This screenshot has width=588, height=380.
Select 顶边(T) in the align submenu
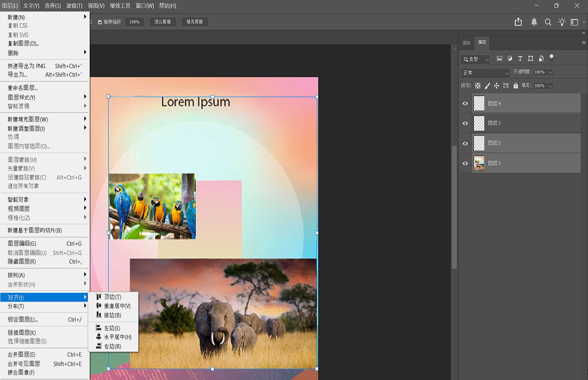click(x=112, y=297)
